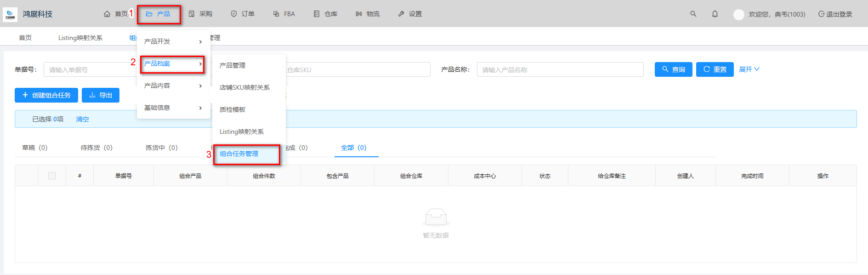Toggle the select-all checkbox in table header
The width and height of the screenshot is (868, 275).
tap(52, 176)
